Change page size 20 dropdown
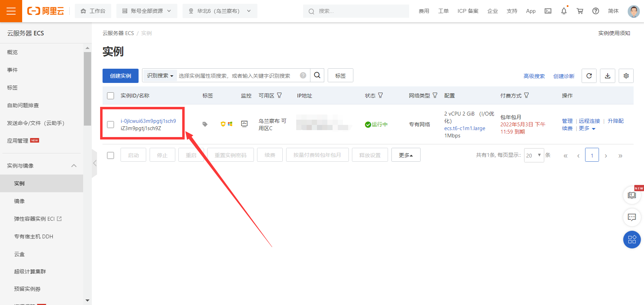Viewport: 644px width, 305px height. (x=534, y=155)
